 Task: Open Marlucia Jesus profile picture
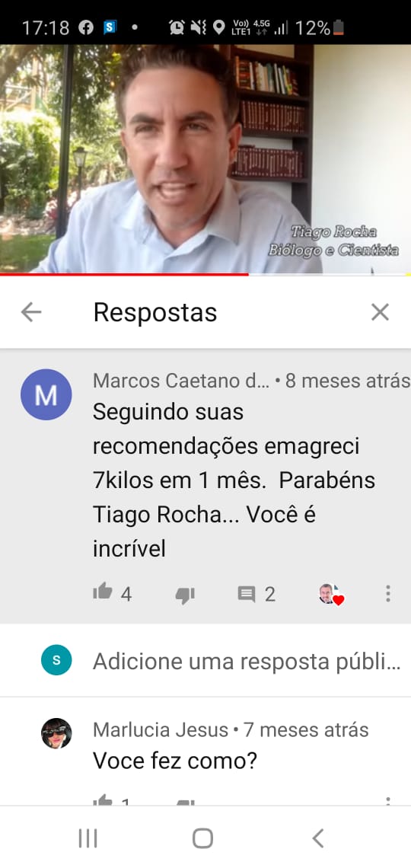56,733
